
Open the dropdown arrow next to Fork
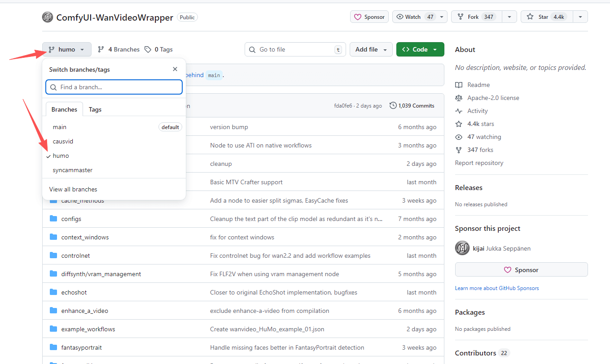pyautogui.click(x=509, y=17)
